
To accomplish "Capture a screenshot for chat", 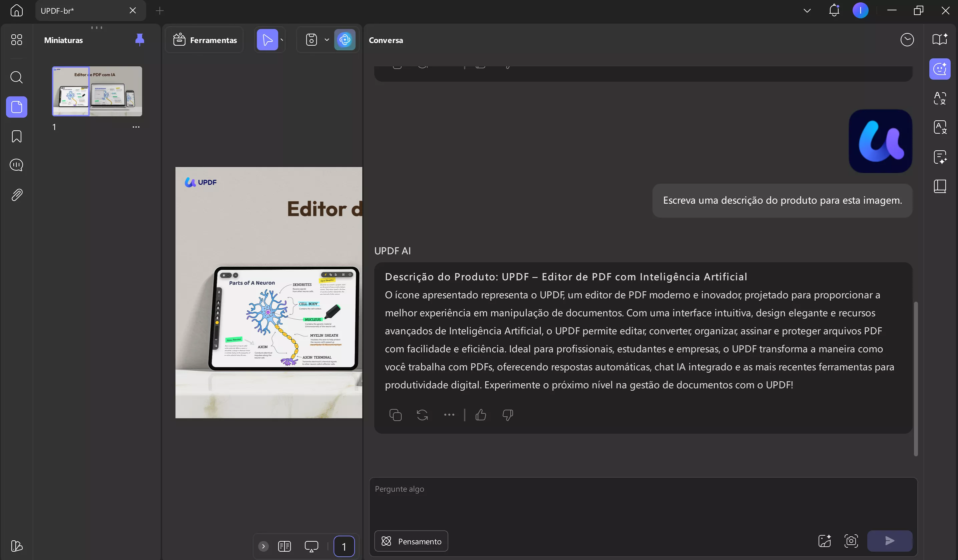I will pyautogui.click(x=851, y=541).
